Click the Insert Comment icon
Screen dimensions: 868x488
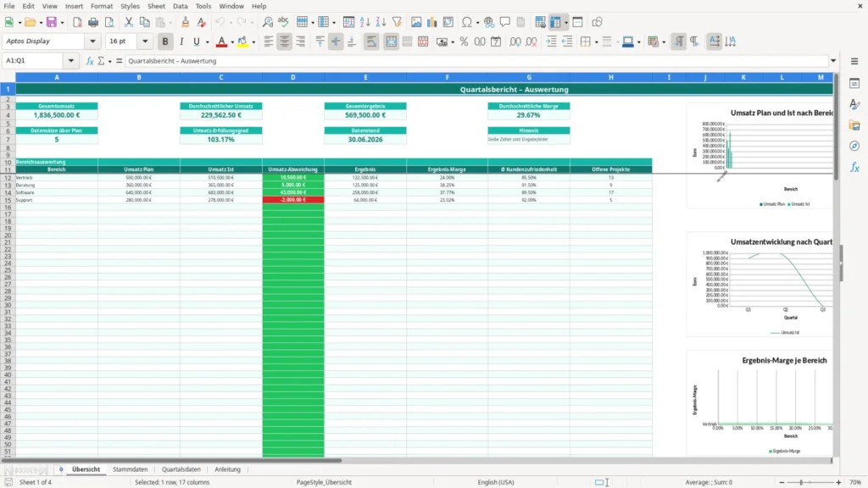click(x=505, y=22)
